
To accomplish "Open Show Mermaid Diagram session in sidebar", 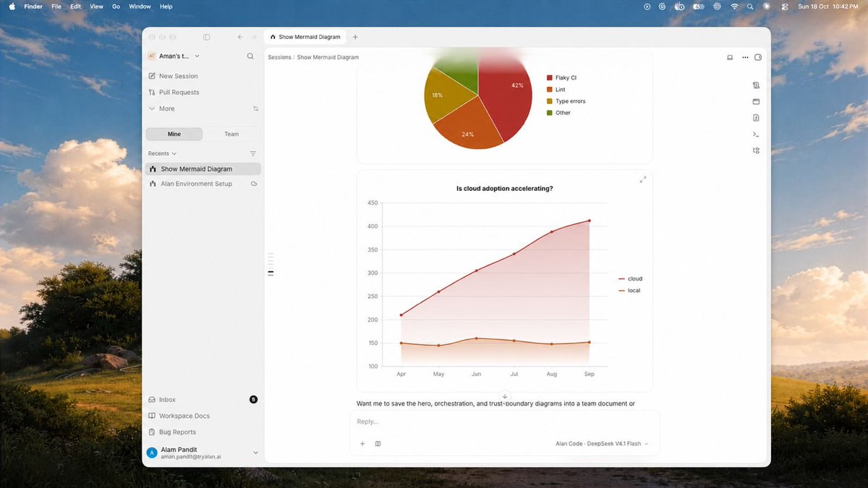I will click(x=203, y=169).
